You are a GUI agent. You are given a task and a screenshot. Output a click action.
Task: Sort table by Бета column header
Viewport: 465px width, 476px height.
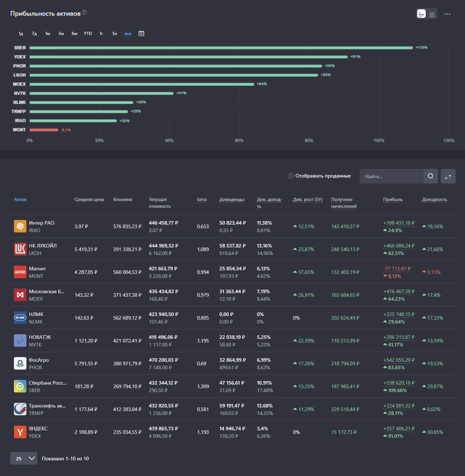click(202, 200)
